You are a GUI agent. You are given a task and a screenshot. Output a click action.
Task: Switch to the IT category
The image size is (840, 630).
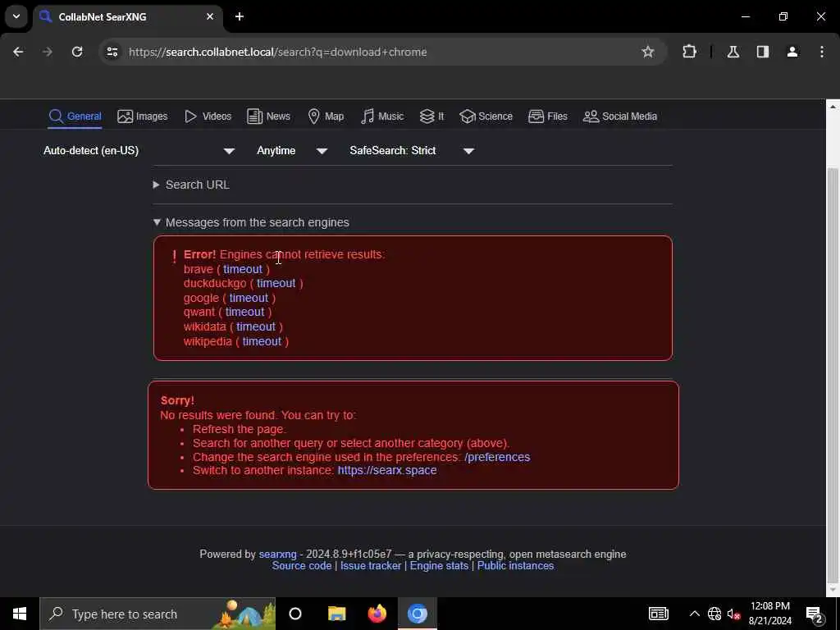pos(431,116)
